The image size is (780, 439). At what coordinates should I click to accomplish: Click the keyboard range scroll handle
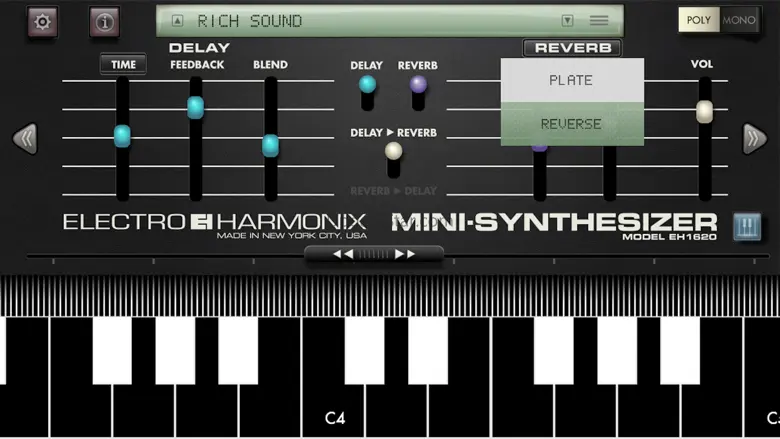tap(374, 254)
